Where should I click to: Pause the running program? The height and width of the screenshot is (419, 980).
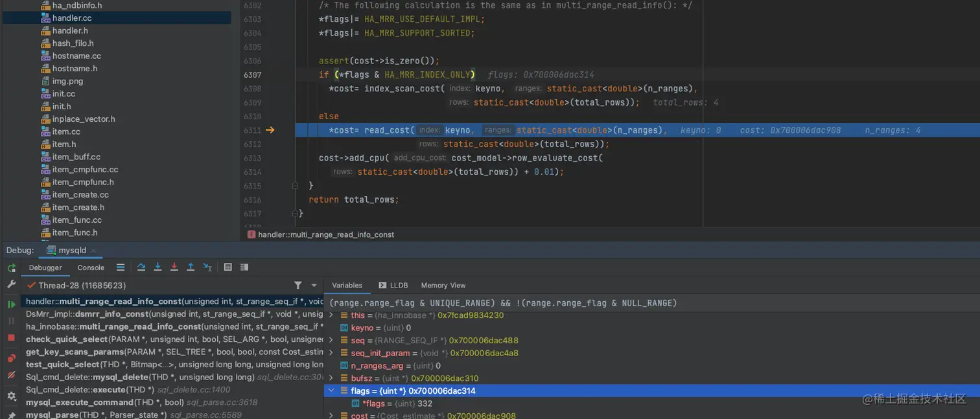[x=11, y=321]
